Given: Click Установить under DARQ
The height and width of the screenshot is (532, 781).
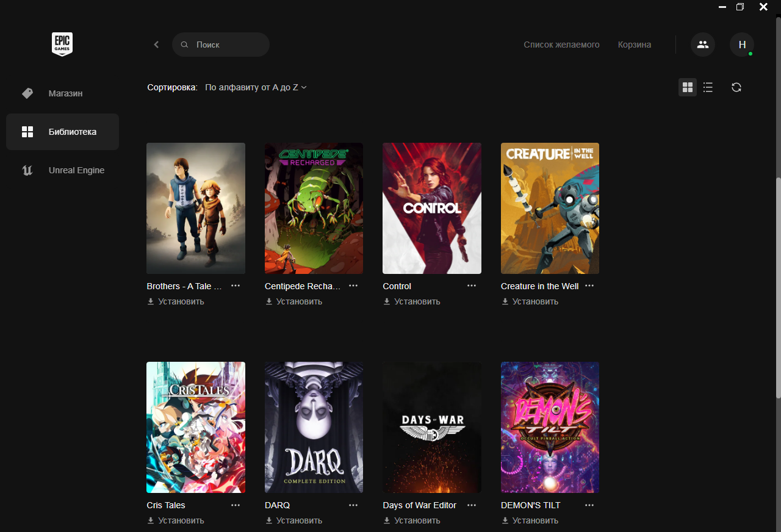Looking at the screenshot, I should [x=293, y=520].
